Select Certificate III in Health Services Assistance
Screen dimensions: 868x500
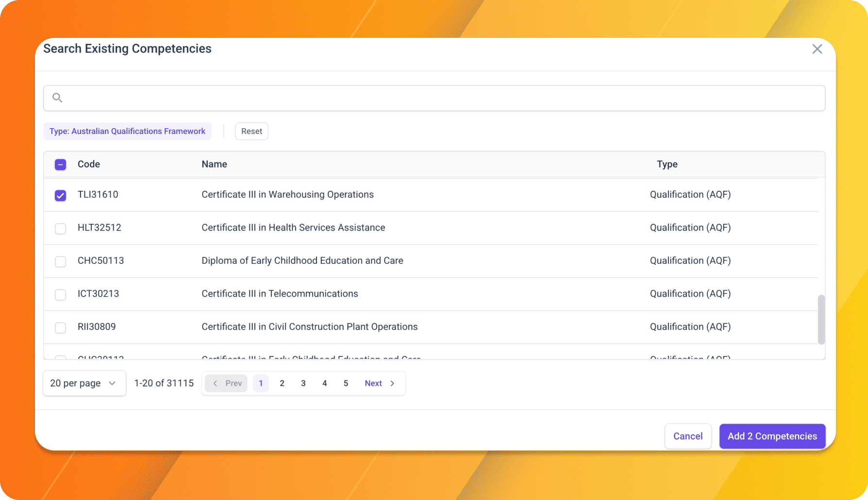(293, 227)
